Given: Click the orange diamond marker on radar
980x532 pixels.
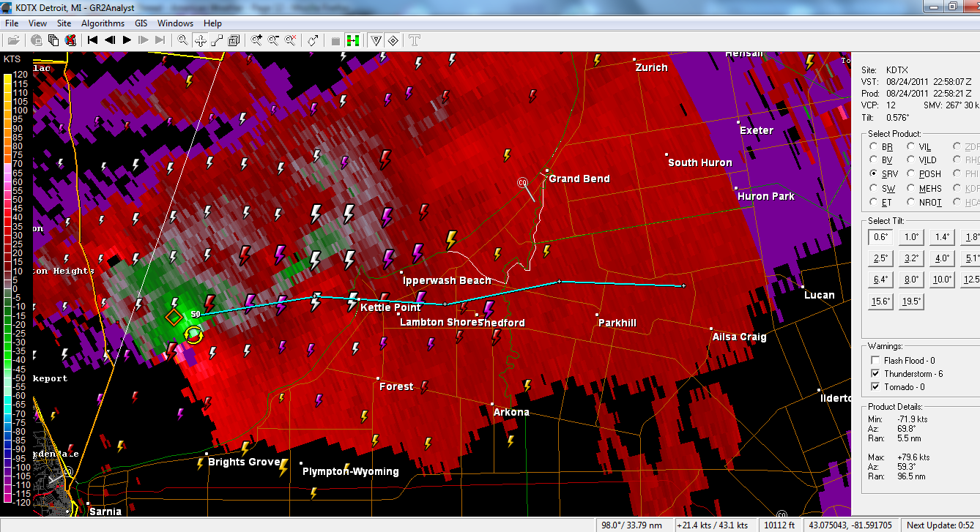Looking at the screenshot, I should [174, 317].
